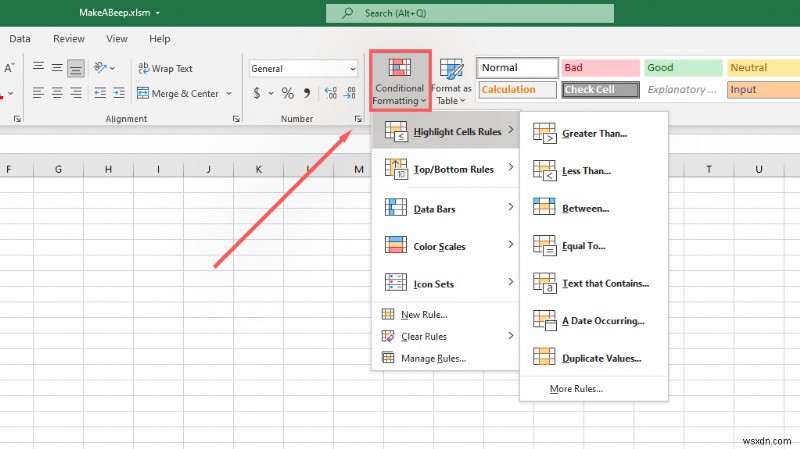Increase decimal places
800x449 pixels.
pos(331,93)
